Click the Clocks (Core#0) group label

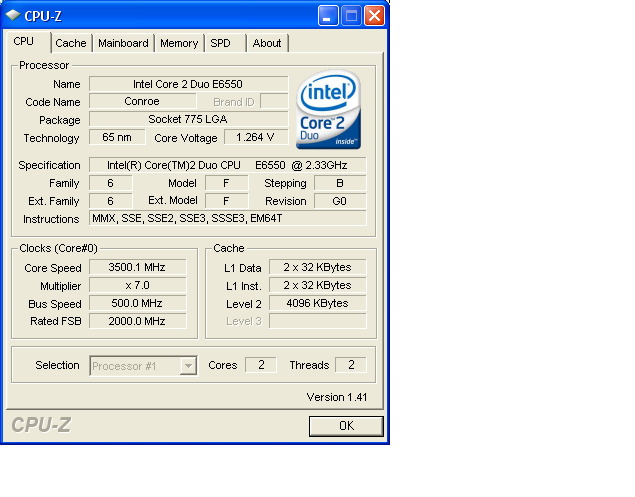click(x=58, y=248)
